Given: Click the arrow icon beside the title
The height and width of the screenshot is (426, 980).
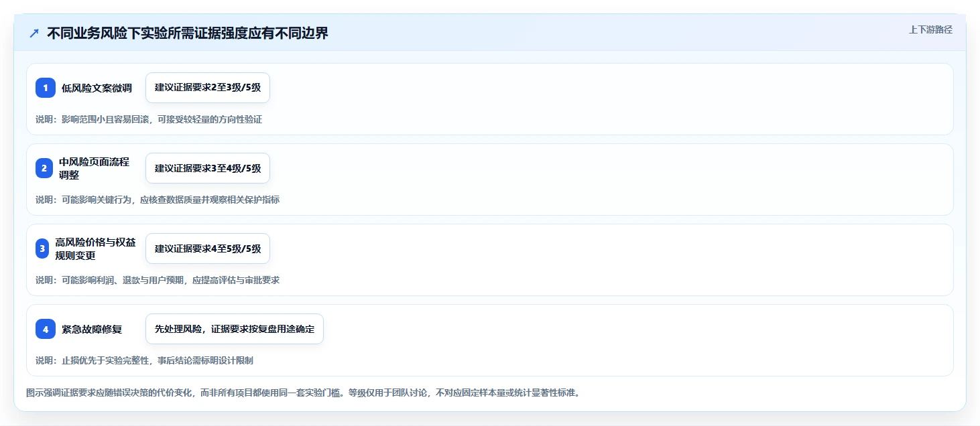Looking at the screenshot, I should 34,33.
